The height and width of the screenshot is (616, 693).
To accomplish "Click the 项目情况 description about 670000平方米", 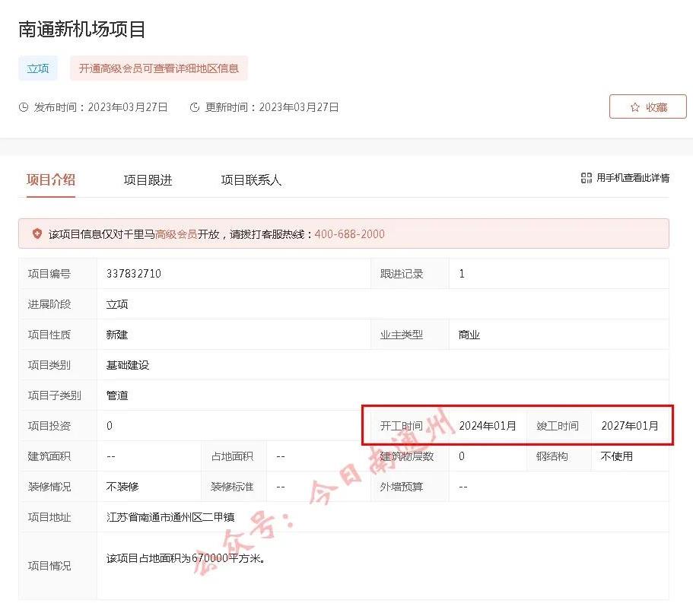I will pos(185,559).
